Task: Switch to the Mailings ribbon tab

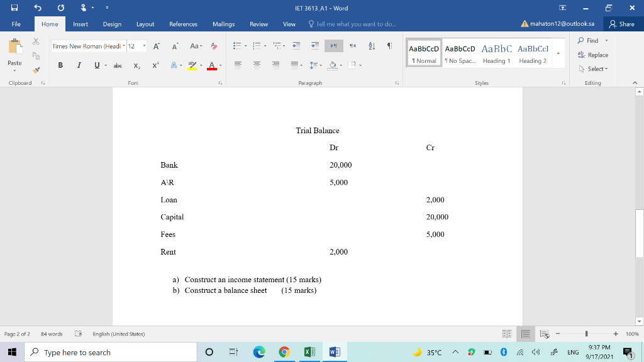Action: coord(223,24)
